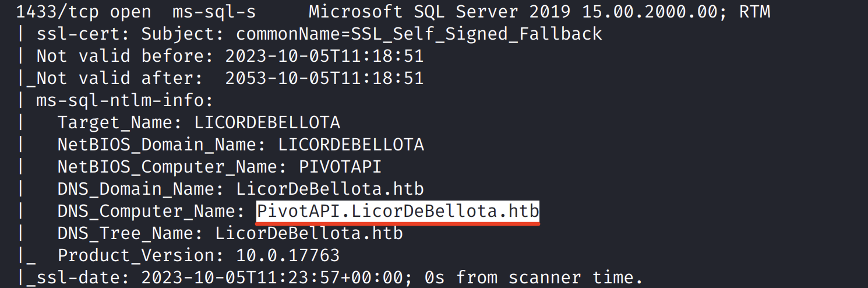Click the DNS_Domain_Name value LicorDeBellota.htb

click(x=330, y=189)
